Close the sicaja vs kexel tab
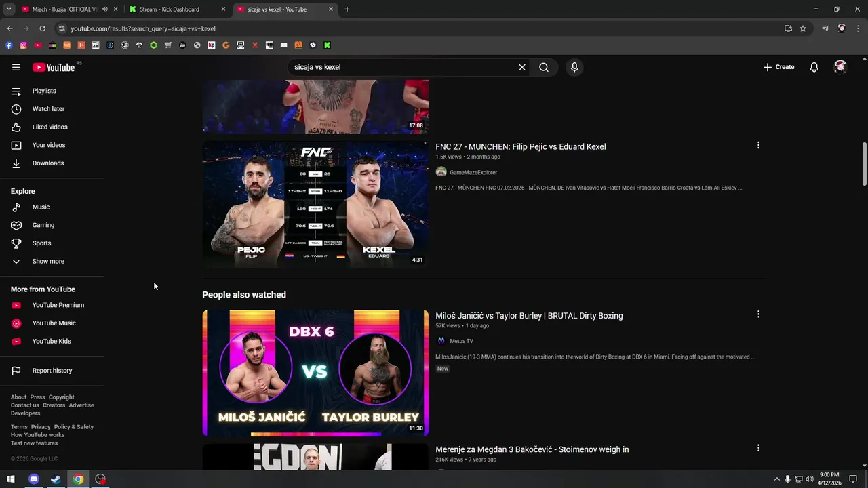Image resolution: width=868 pixels, height=488 pixels. tap(331, 9)
